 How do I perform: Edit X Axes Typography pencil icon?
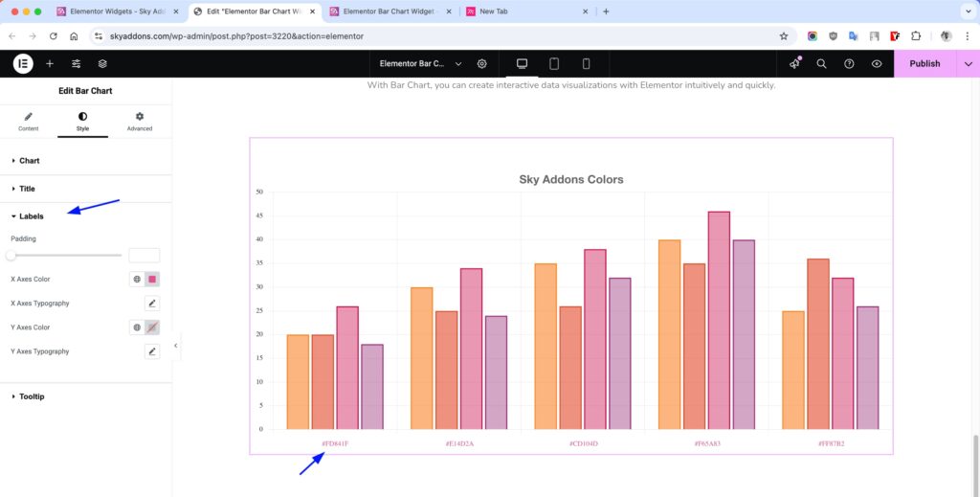[x=152, y=304]
